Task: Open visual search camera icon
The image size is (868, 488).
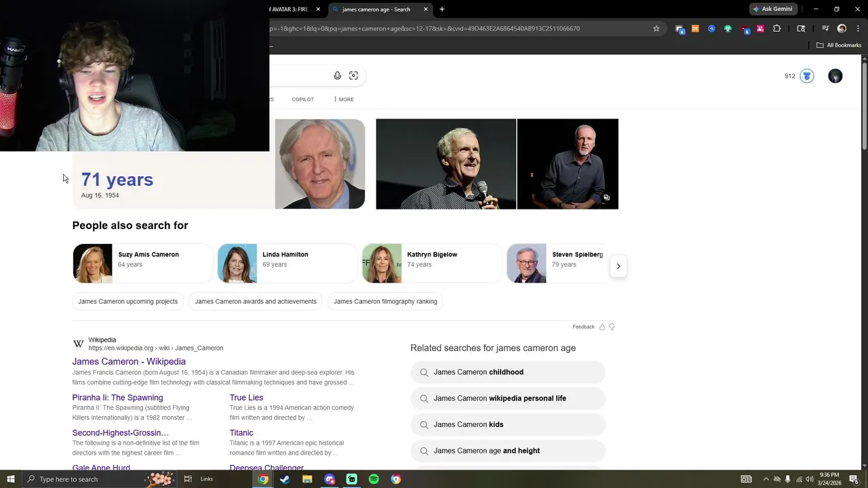Action: (x=353, y=76)
